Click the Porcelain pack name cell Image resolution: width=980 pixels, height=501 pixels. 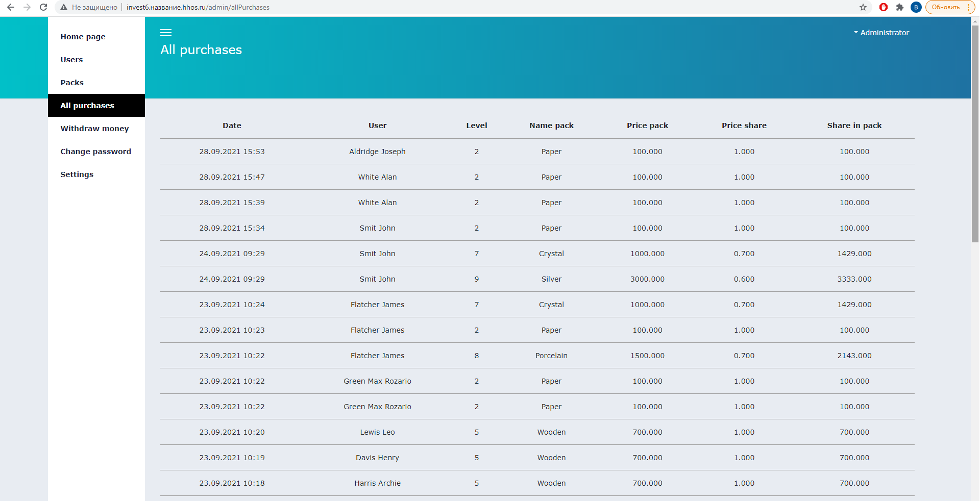(x=551, y=356)
